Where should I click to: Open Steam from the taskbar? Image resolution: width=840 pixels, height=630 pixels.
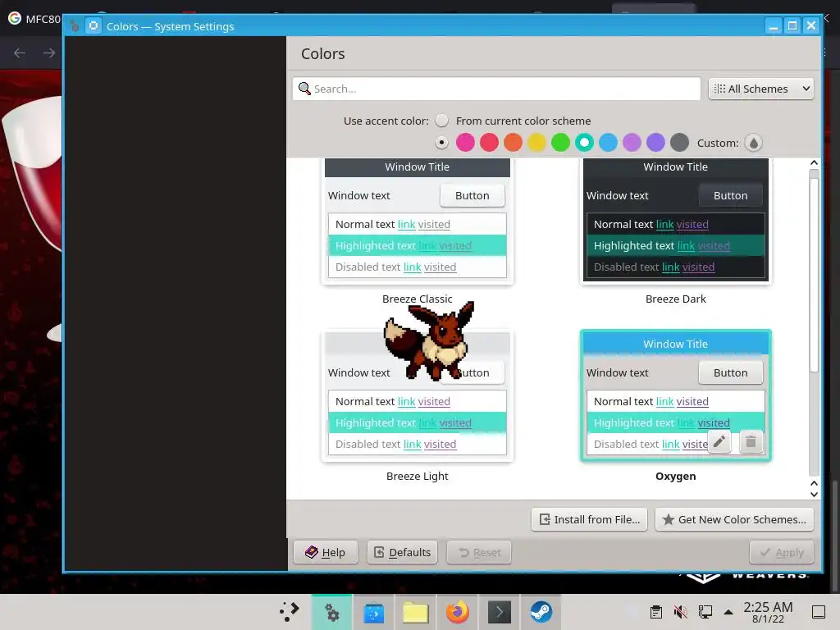[x=541, y=612]
